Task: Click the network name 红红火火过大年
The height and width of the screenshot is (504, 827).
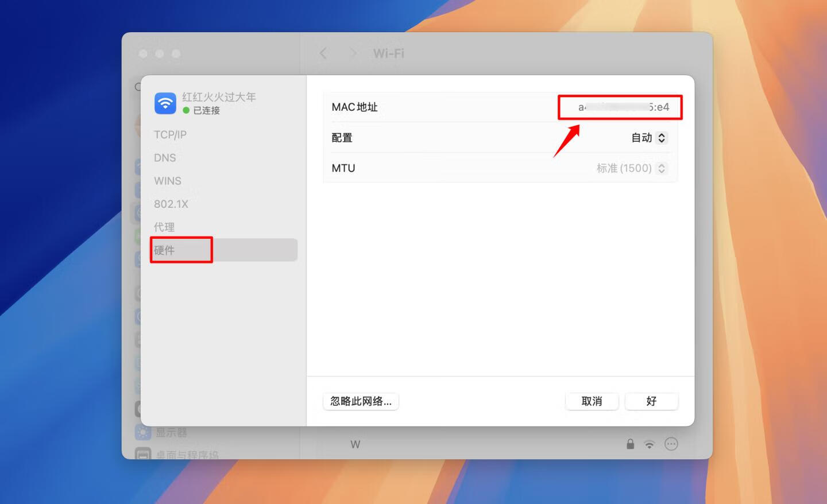Action: pyautogui.click(x=219, y=97)
